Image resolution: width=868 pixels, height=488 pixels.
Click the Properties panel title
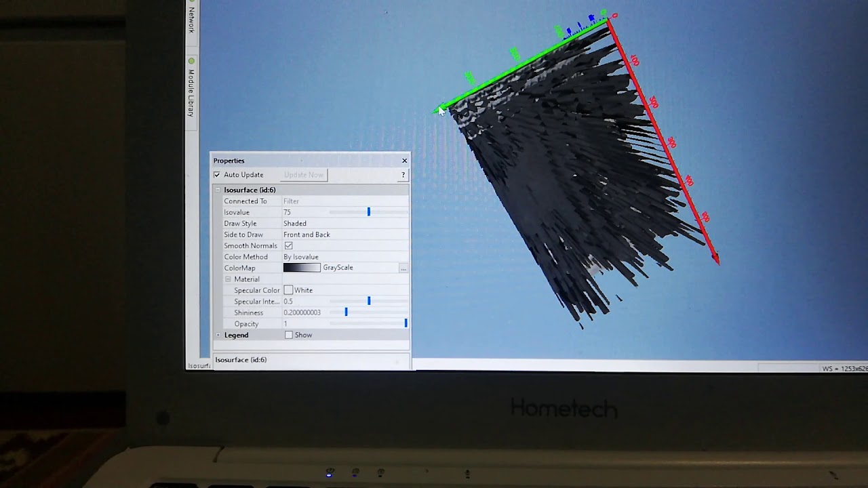point(229,161)
